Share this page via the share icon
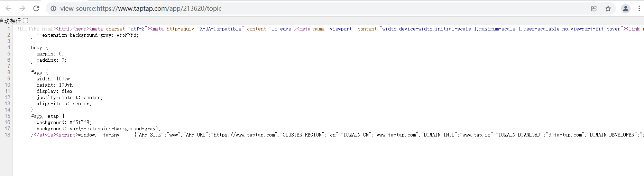 [x=594, y=8]
